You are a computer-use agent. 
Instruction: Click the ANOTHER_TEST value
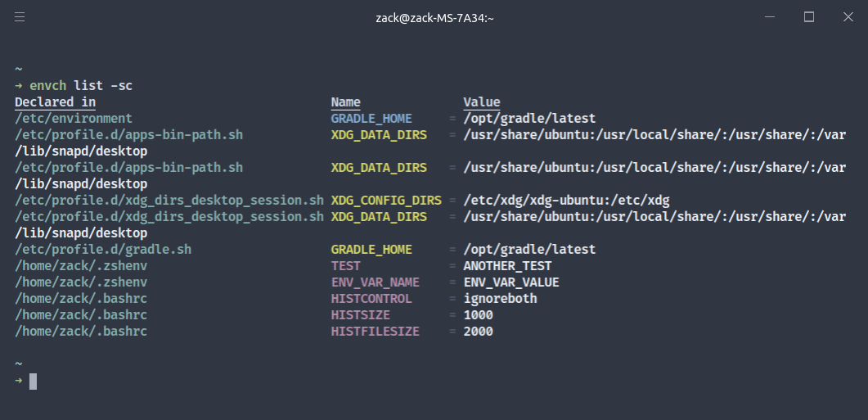coord(507,266)
